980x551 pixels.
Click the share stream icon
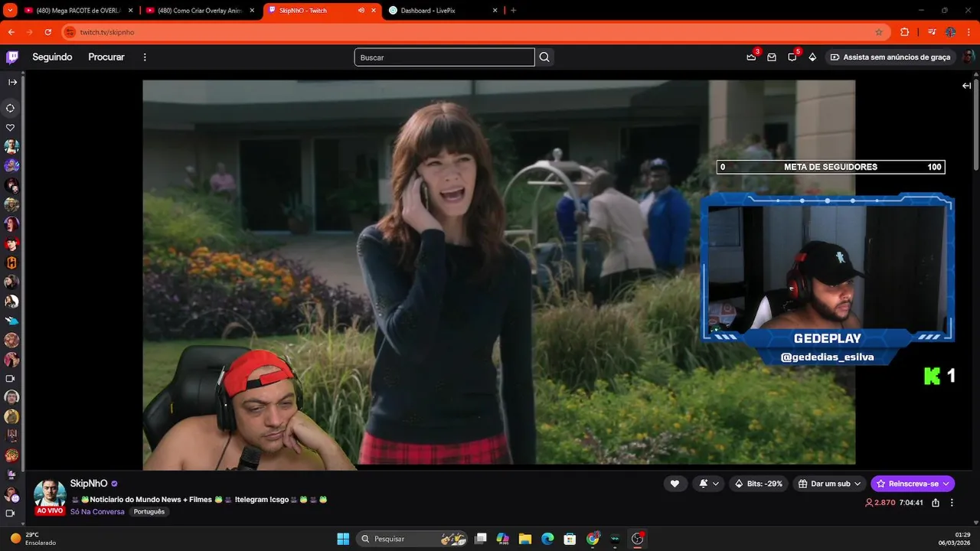pos(936,503)
